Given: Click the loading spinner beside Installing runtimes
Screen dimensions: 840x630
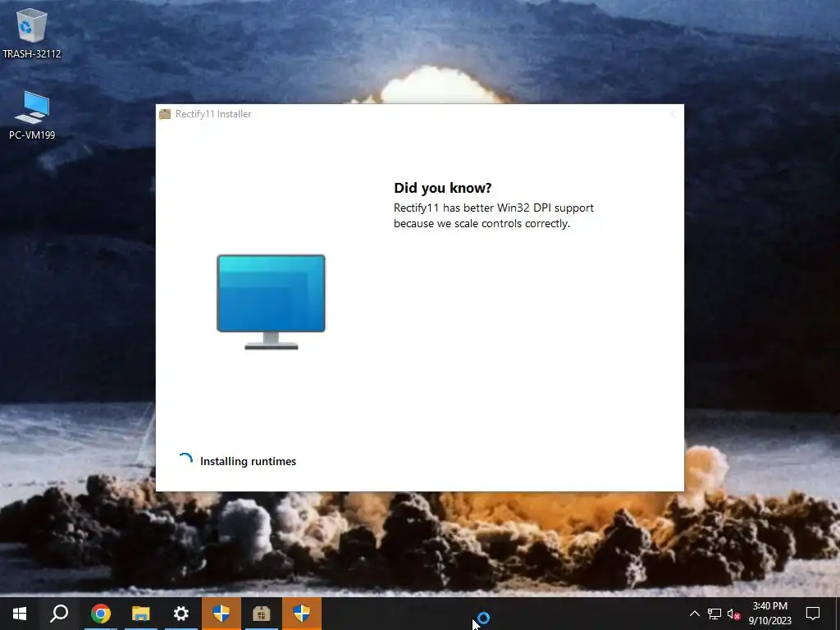Looking at the screenshot, I should (185, 461).
